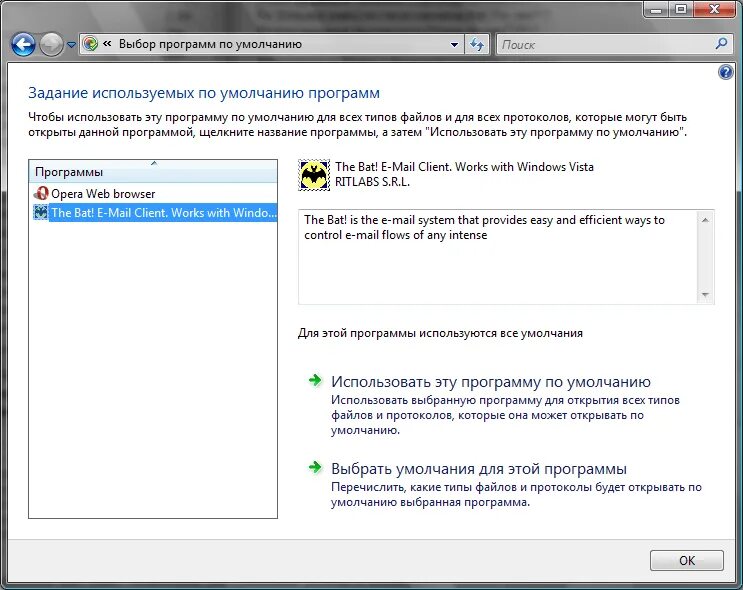Click the double chevron in address bar
This screenshot has width=743, height=590.
(x=108, y=44)
